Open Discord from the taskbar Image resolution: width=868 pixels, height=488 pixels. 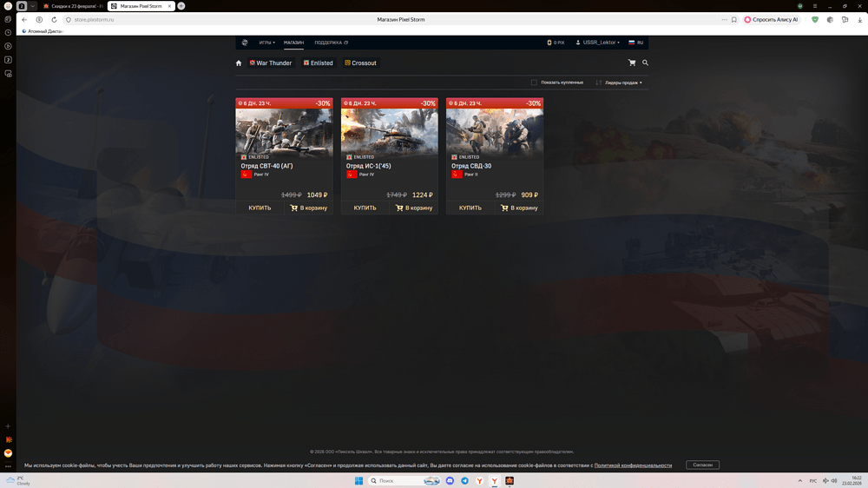click(x=450, y=480)
